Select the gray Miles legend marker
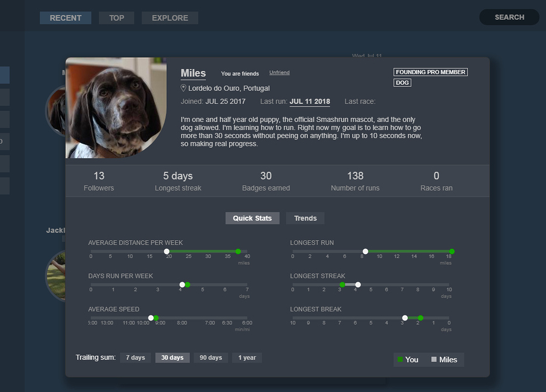Image resolution: width=546 pixels, height=392 pixels. [435, 360]
